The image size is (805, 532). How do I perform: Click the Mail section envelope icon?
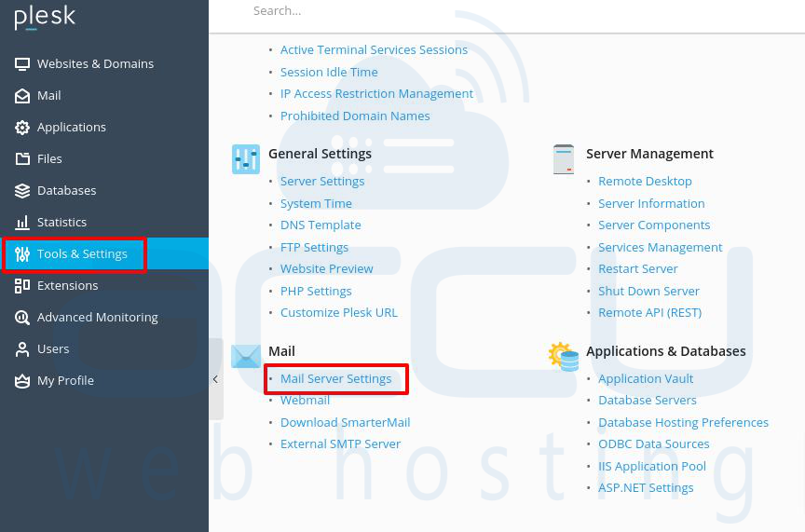[x=246, y=357]
